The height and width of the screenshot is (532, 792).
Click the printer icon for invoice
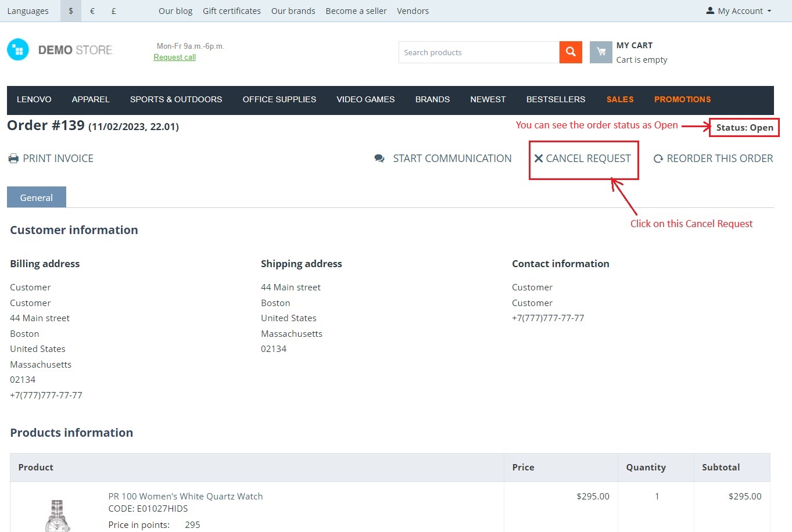point(13,159)
